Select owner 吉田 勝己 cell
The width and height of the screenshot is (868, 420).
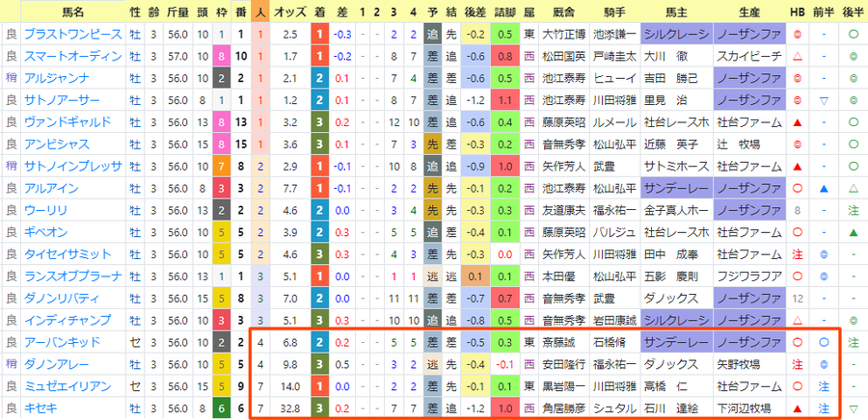click(x=676, y=78)
